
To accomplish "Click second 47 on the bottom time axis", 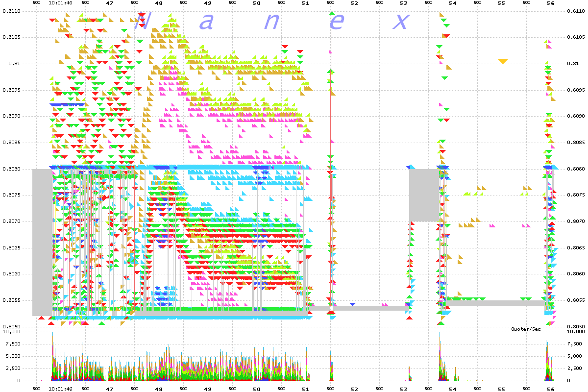I will point(110,389).
